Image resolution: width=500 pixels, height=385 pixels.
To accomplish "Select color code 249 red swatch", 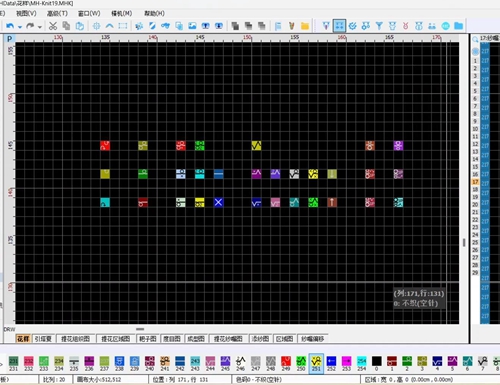I will [x=286, y=363].
